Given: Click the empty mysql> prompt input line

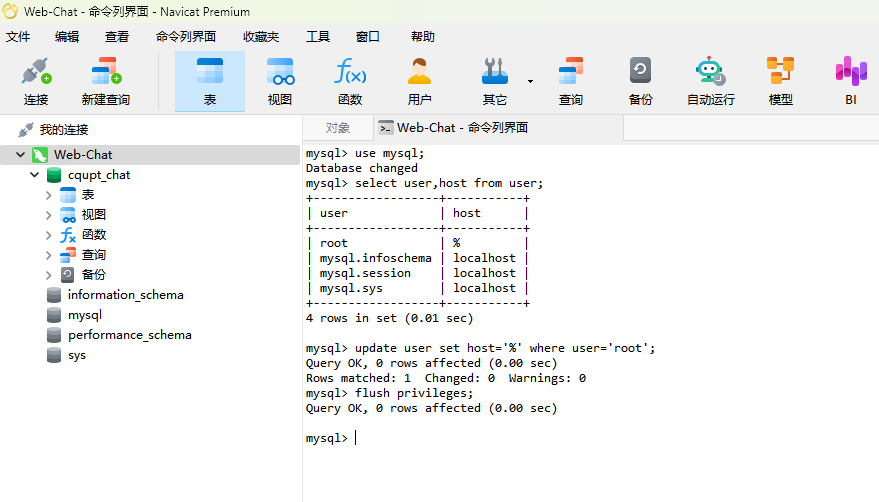Looking at the screenshot, I should (x=331, y=438).
